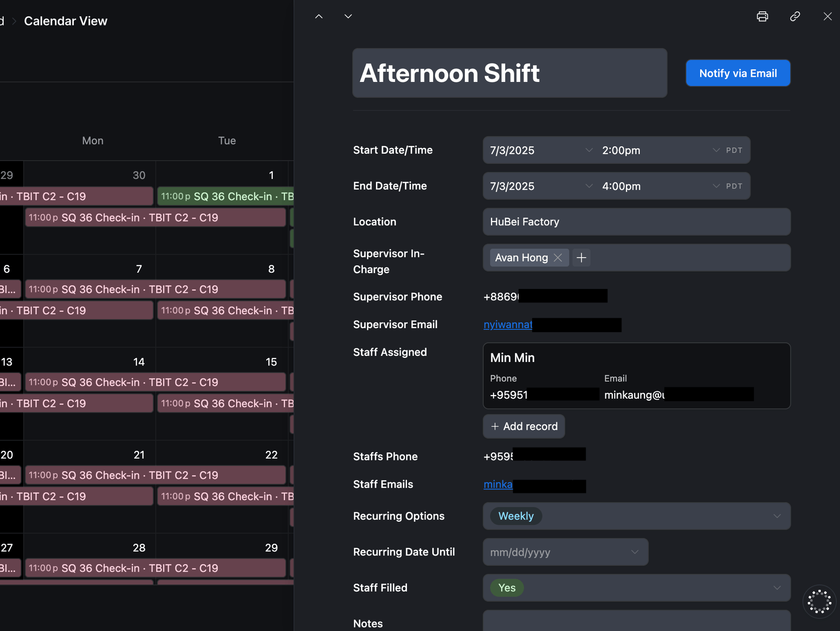Open the green SQ 36 Check-in event on day 1
Screen dimensions: 840x631
pyautogui.click(x=226, y=196)
